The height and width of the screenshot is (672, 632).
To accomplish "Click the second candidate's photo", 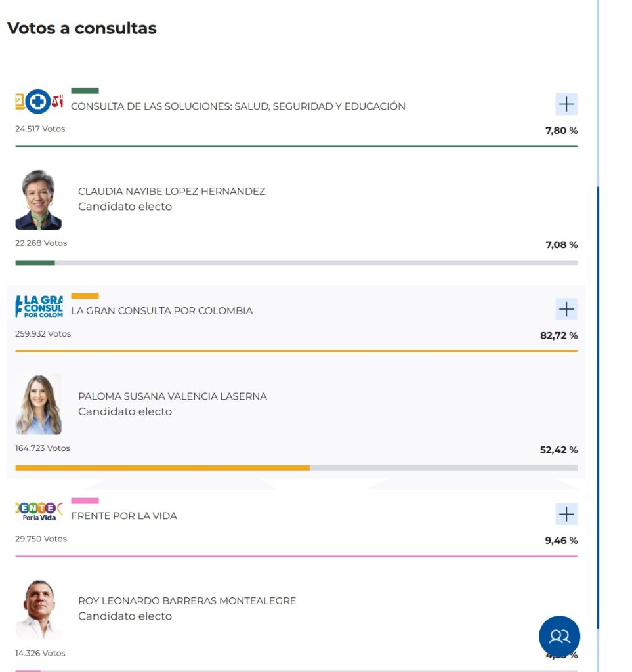I will [38, 405].
